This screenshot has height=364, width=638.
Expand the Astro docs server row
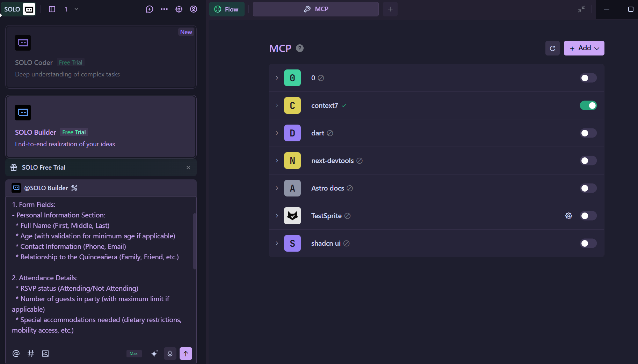click(x=277, y=188)
